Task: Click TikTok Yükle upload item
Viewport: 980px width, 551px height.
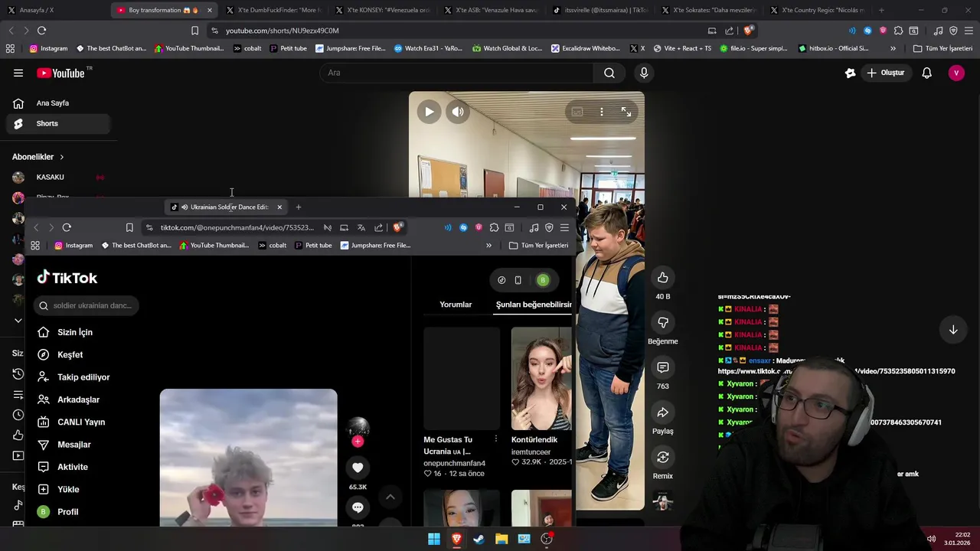Action: (x=68, y=489)
